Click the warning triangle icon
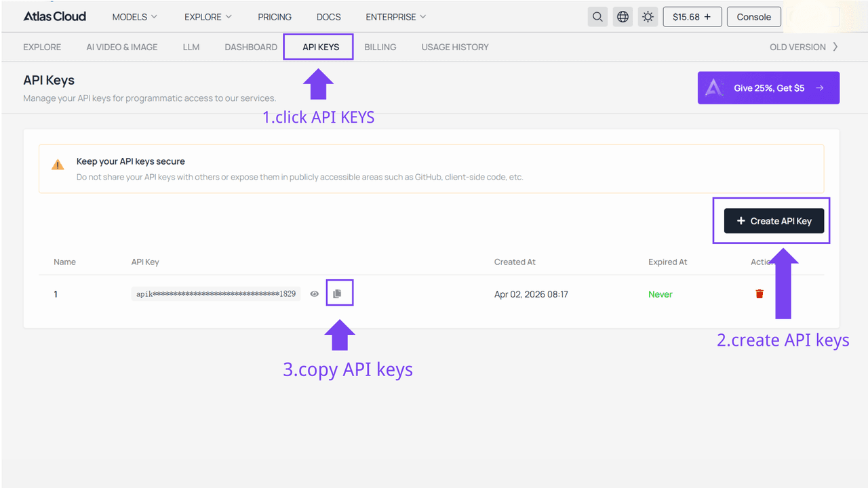The height and width of the screenshot is (488, 868). (58, 165)
